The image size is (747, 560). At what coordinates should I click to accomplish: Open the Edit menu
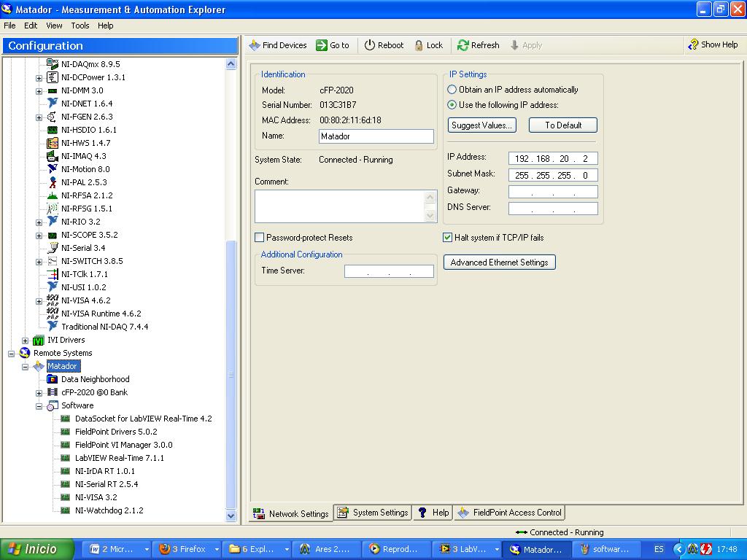(x=31, y=26)
